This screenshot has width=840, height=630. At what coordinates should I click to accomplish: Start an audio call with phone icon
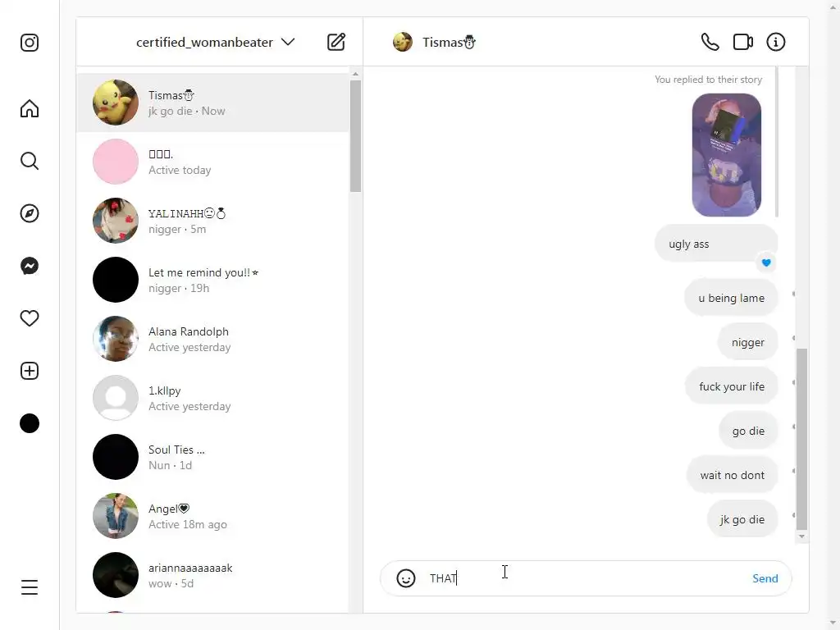coord(710,42)
